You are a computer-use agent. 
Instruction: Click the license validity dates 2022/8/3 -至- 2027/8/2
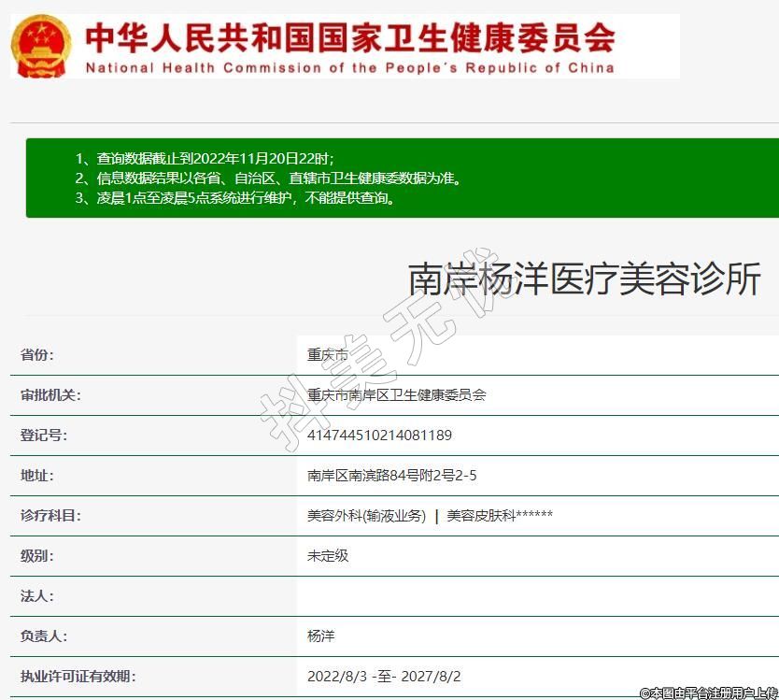click(x=384, y=677)
